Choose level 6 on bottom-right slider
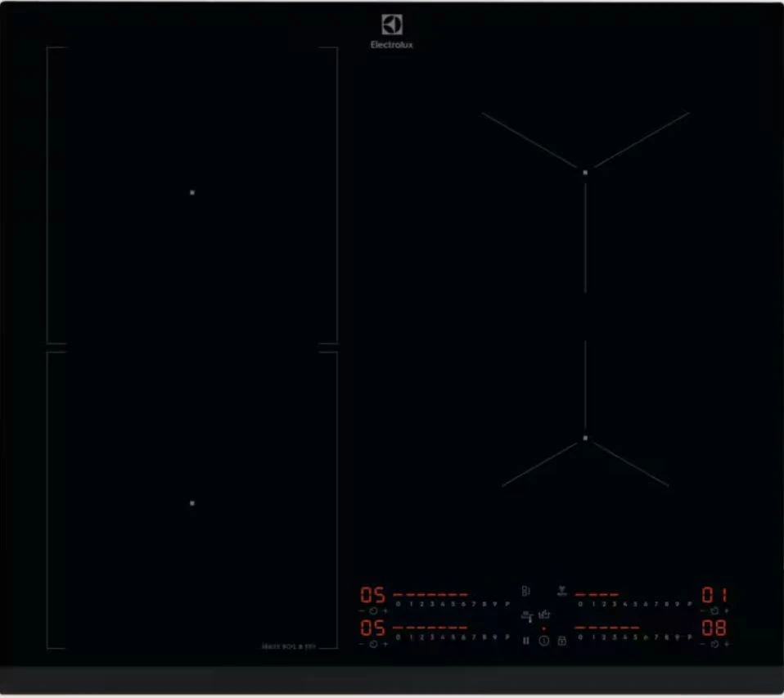784x698 pixels. coord(646,637)
